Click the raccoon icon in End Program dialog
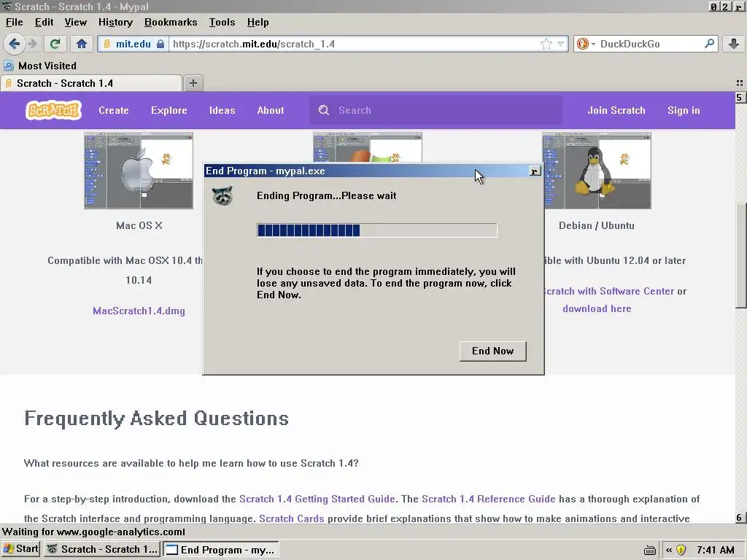 coord(222,195)
